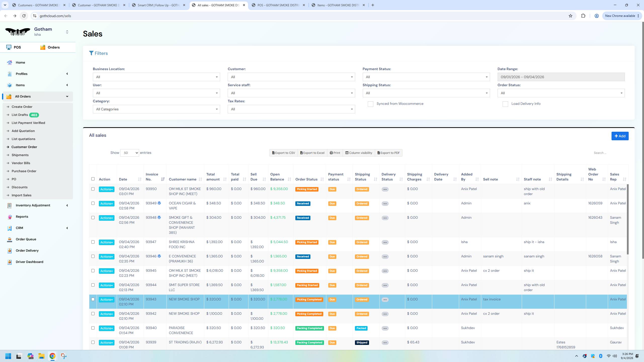
Task: Enable the Synced from Woocommerce checkbox
Action: 370,104
